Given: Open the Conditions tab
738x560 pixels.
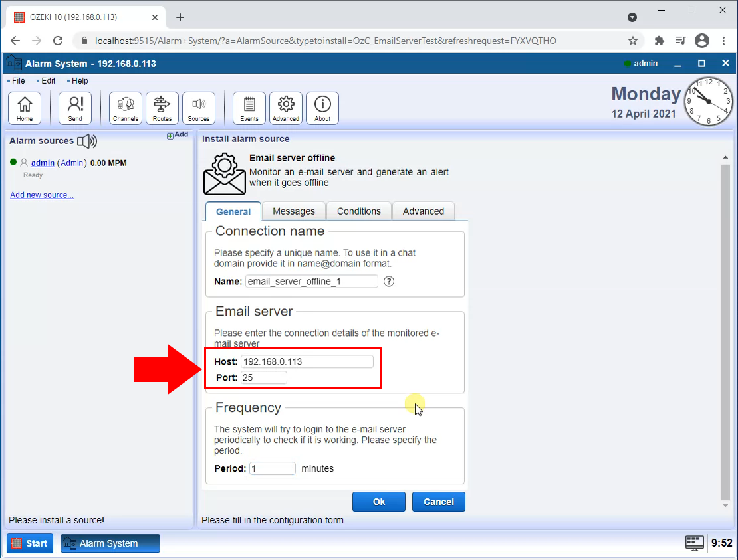Looking at the screenshot, I should (x=358, y=211).
